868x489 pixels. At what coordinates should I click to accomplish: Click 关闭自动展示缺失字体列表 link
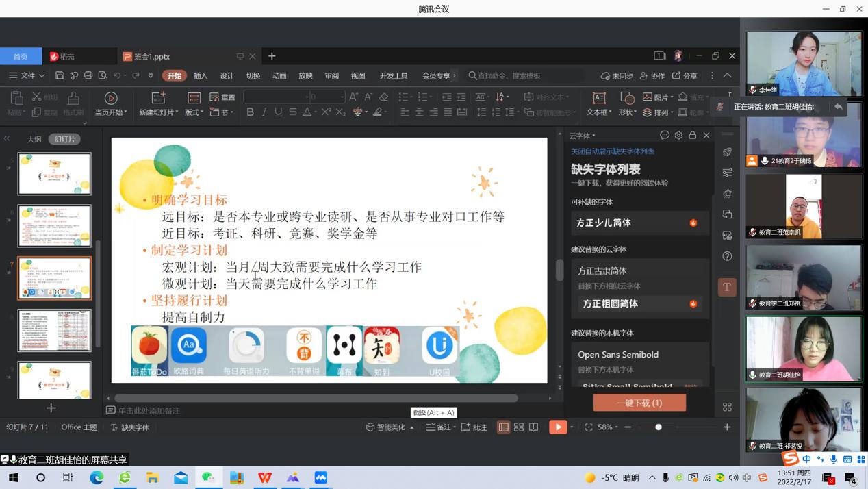613,151
